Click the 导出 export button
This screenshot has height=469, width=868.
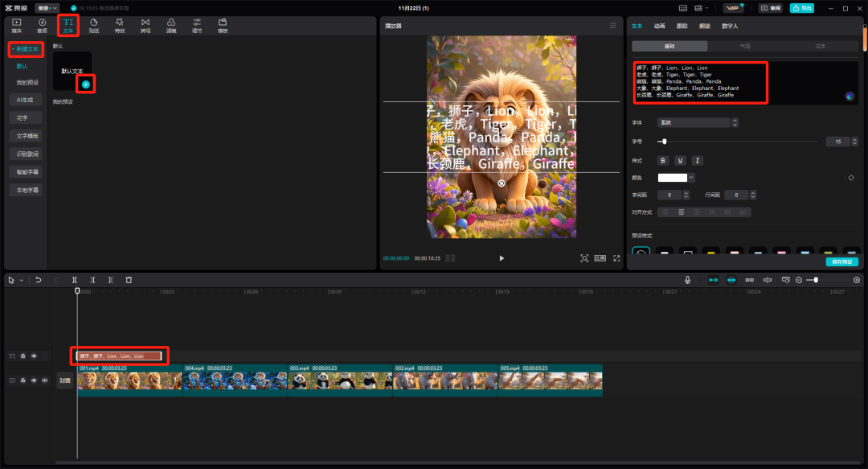(801, 8)
